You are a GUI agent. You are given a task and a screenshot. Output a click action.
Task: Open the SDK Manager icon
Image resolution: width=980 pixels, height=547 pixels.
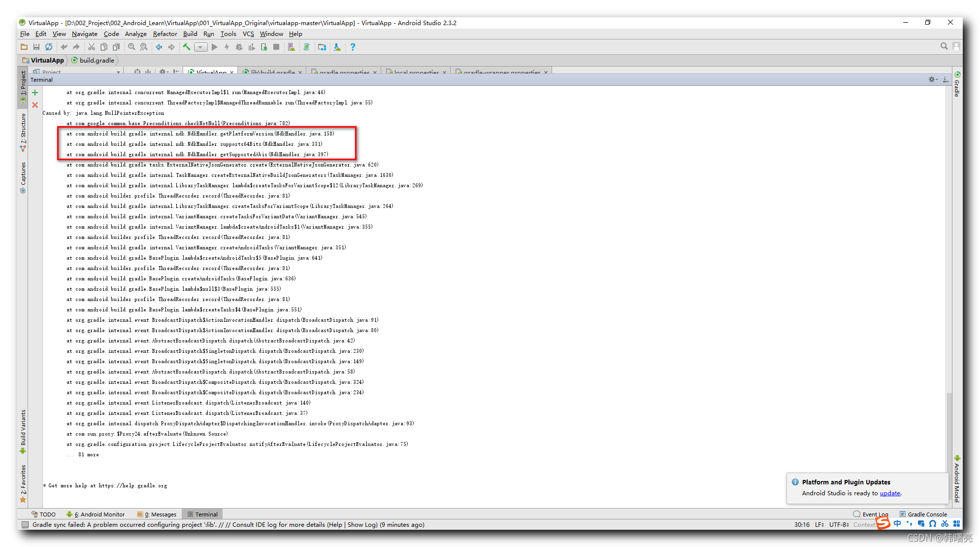[337, 47]
